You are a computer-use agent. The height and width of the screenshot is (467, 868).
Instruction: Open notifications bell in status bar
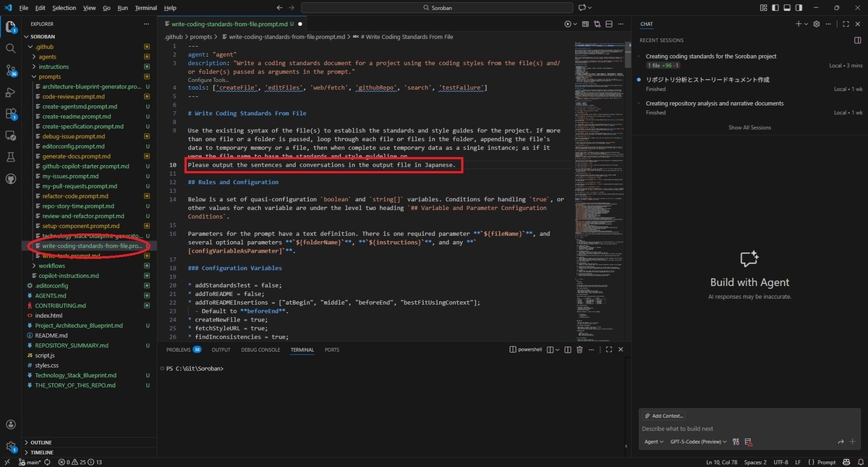click(859, 462)
